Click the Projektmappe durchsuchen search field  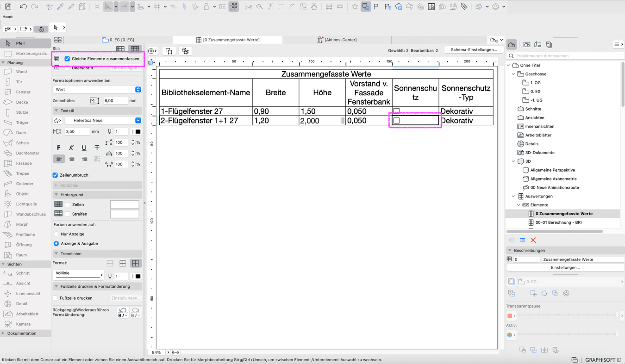(565, 56)
